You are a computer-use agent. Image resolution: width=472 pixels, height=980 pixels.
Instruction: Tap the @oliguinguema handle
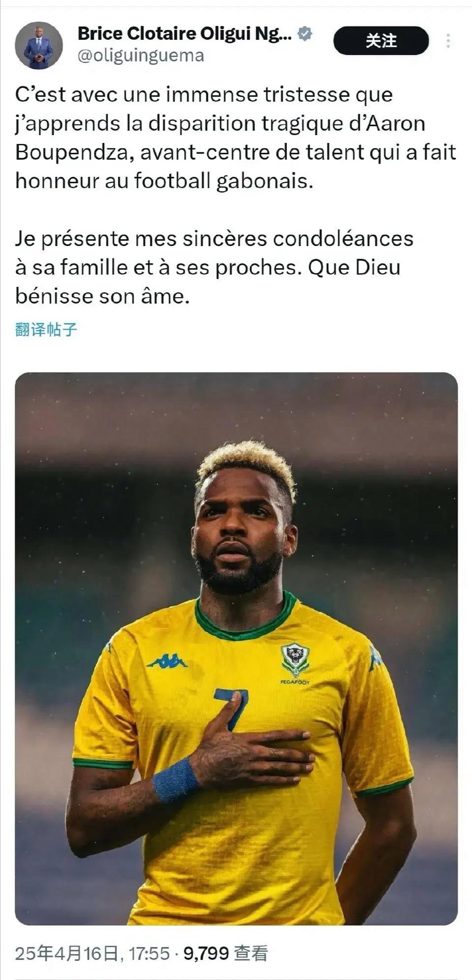(141, 56)
